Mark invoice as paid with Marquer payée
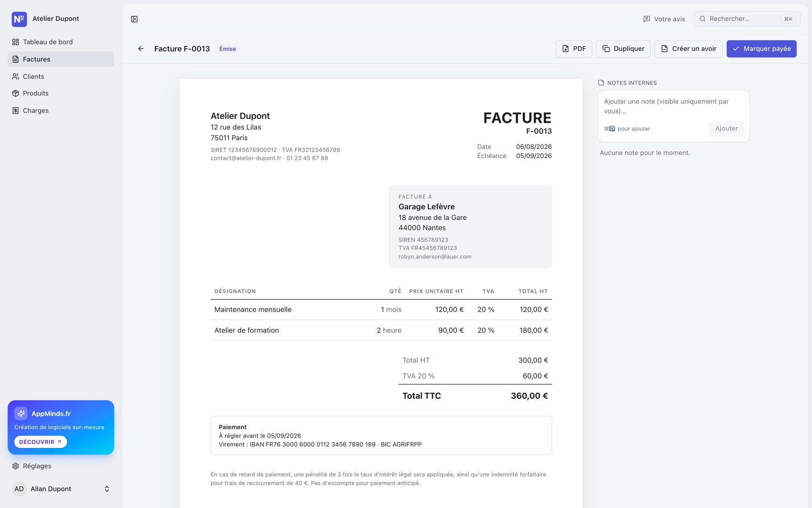This screenshot has width=812, height=508. pyautogui.click(x=761, y=49)
